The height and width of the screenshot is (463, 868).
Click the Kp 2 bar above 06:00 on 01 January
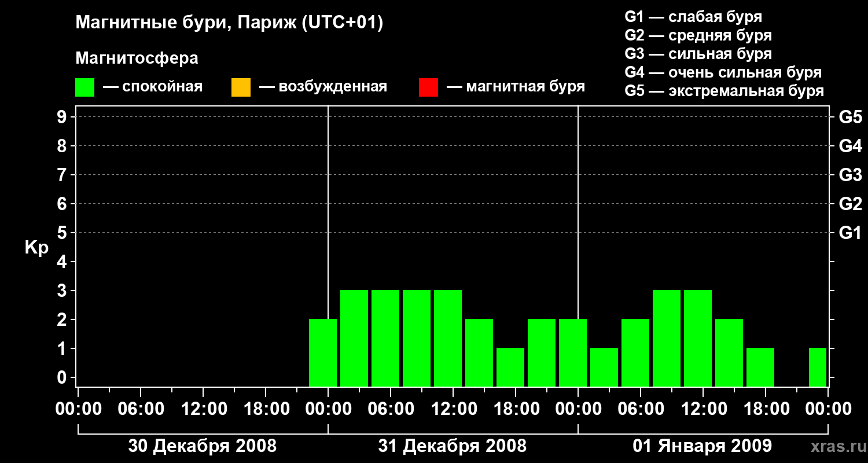(x=635, y=352)
